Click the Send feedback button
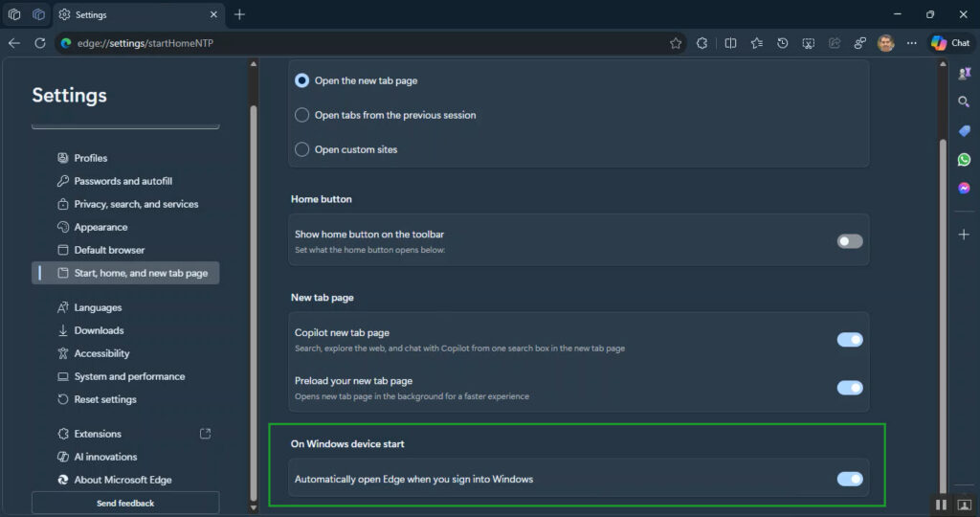Image resolution: width=980 pixels, height=517 pixels. pos(125,503)
